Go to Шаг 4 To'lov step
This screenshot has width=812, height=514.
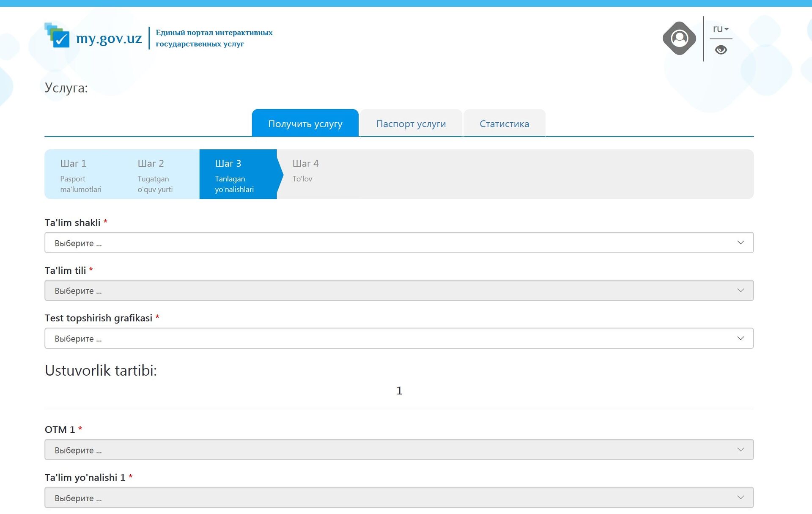[305, 170]
